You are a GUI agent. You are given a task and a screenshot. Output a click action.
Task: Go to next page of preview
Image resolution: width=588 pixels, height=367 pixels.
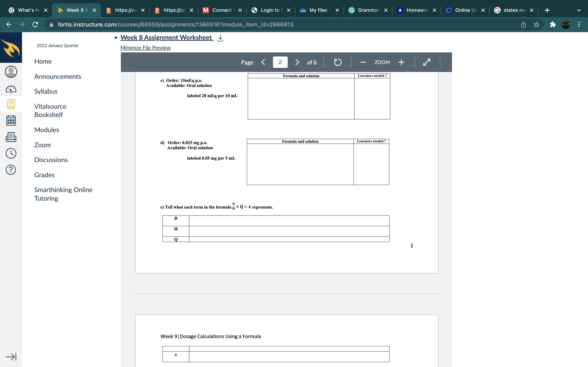point(297,62)
